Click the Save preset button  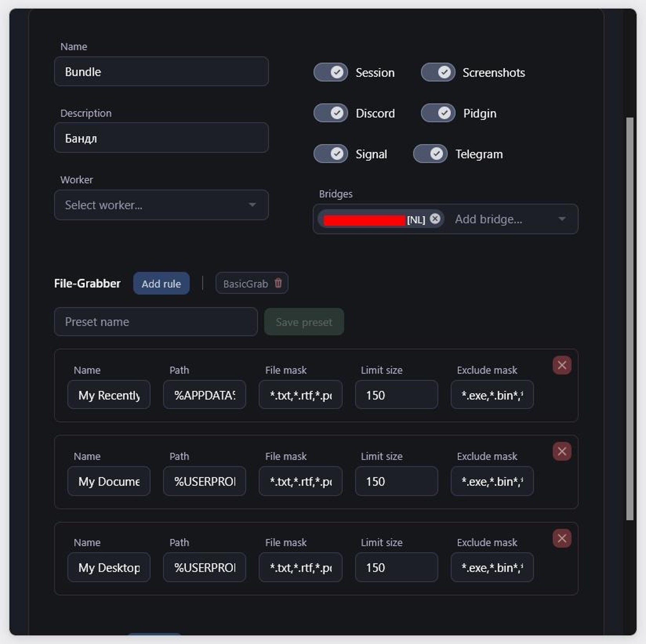[x=304, y=322]
